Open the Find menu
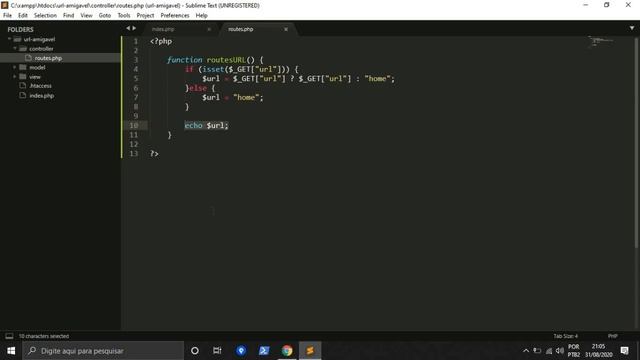The width and height of the screenshot is (640, 360). 68,16
